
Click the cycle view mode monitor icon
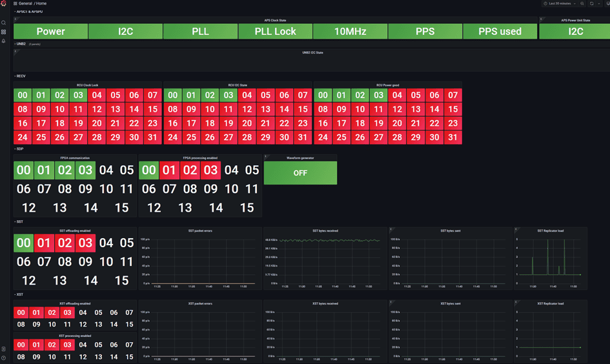coord(607,3)
